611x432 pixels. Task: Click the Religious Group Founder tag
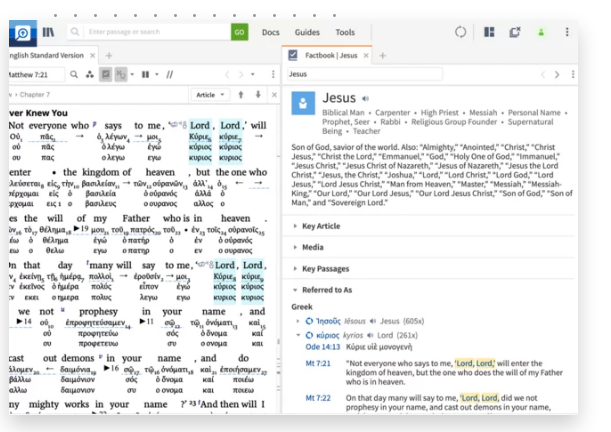point(454,122)
